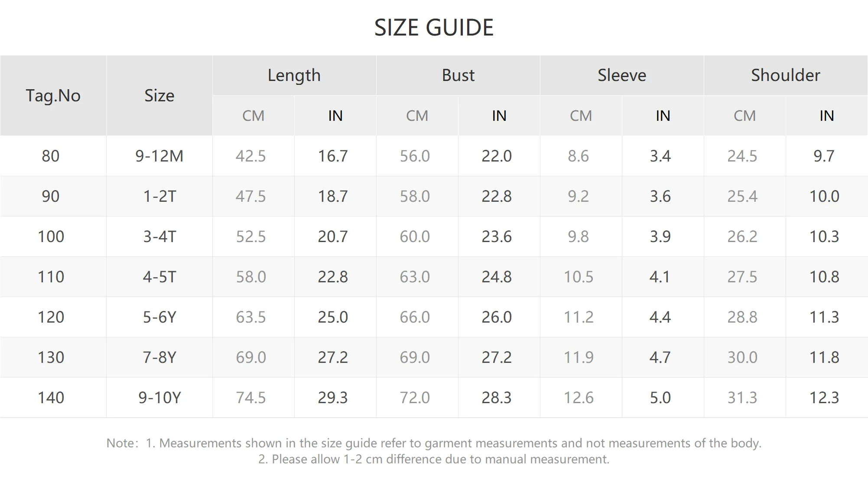Screen dimensions: 868x485
Task: Click the 26.0 bust inch value
Action: point(497,317)
